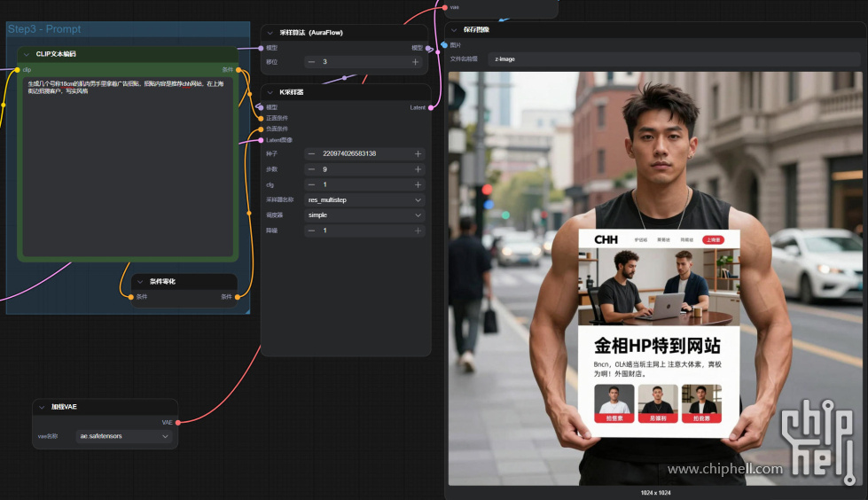Collapse the K采样器 node
The height and width of the screenshot is (500, 868).
click(270, 92)
